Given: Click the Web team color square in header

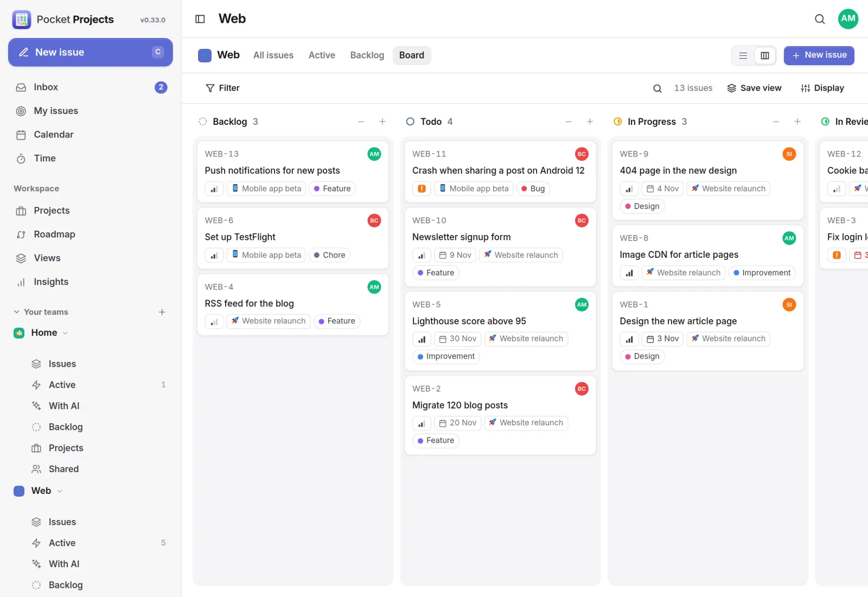Looking at the screenshot, I should tap(205, 55).
